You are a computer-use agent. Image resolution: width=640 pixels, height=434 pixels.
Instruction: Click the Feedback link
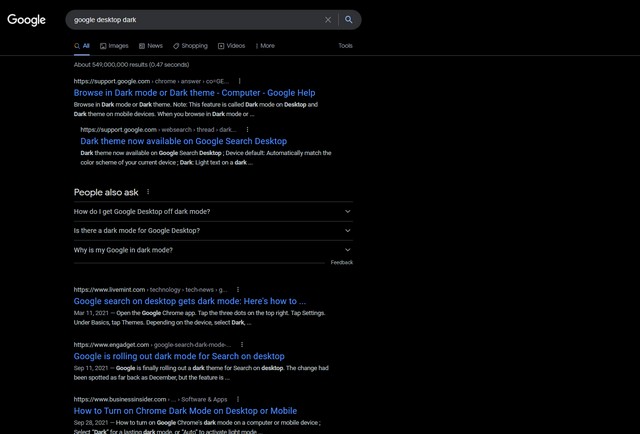pyautogui.click(x=342, y=263)
